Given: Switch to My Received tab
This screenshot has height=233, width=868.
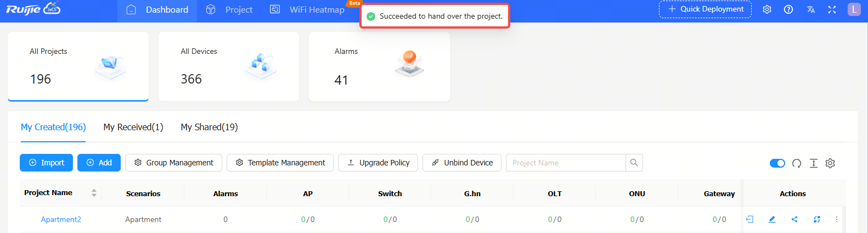Looking at the screenshot, I should [133, 127].
